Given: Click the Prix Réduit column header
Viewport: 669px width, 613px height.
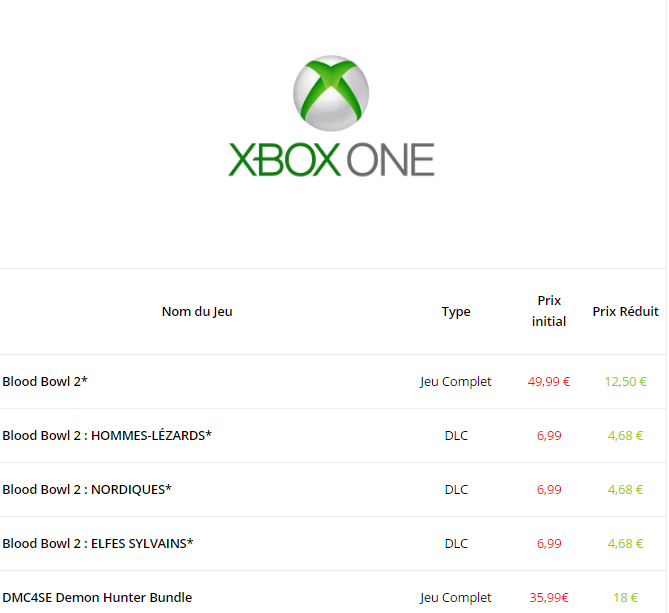Looking at the screenshot, I should click(625, 312).
